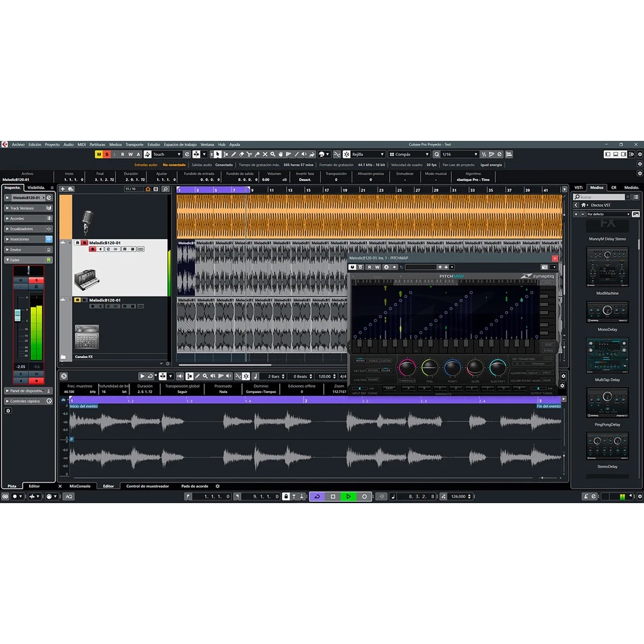Toggle record enable on first MelodicB120-01 track
The image size is (644, 644).
click(92, 249)
